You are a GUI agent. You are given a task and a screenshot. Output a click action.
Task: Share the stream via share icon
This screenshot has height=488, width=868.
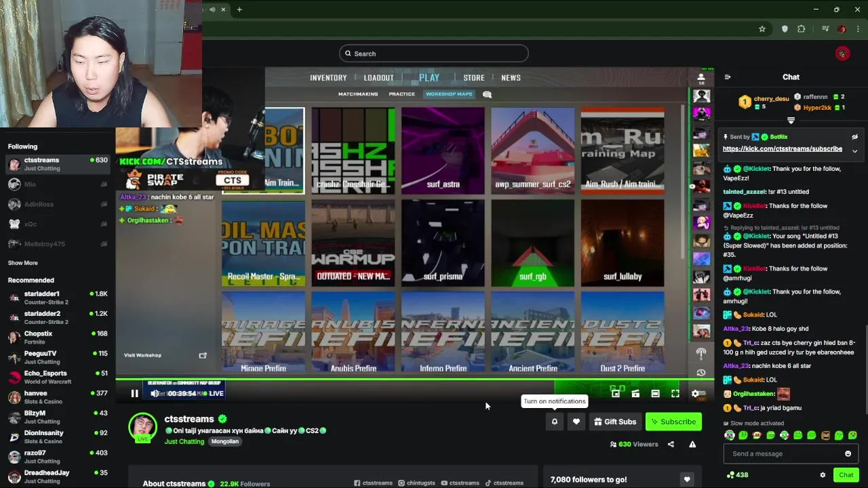671,445
